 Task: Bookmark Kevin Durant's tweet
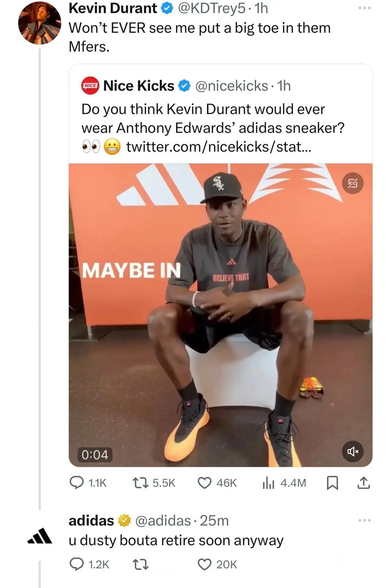point(332,483)
